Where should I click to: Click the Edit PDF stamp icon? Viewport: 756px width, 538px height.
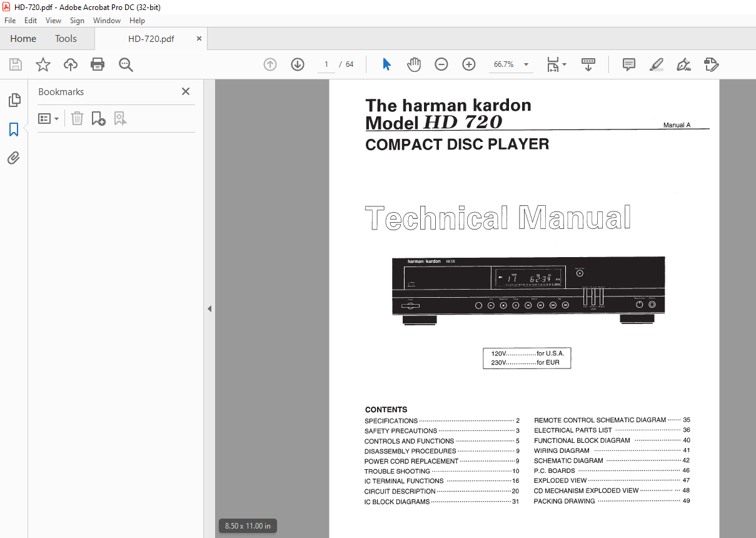[711, 64]
